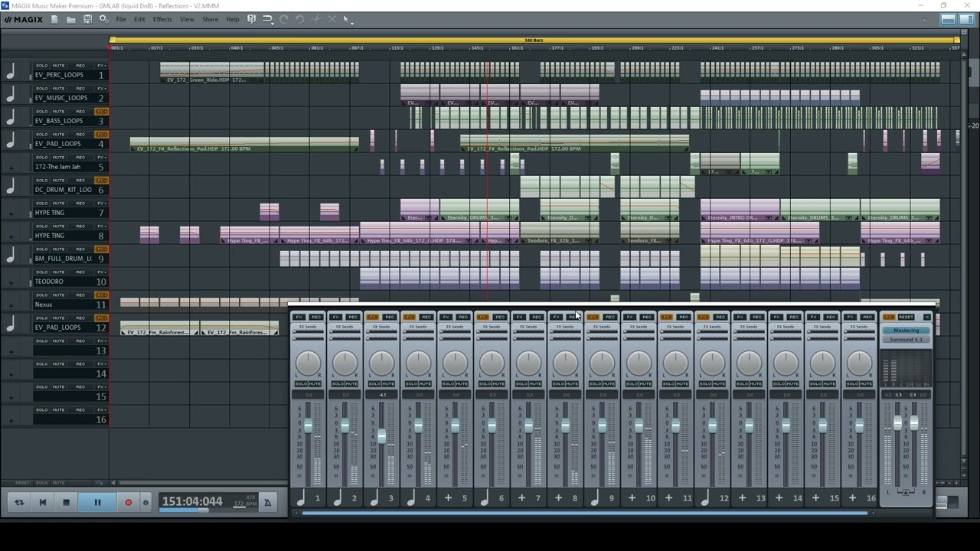The height and width of the screenshot is (551, 980).
Task: Open FX dropdown of track DC_DRUM_KIT_LOO
Action: point(101,181)
